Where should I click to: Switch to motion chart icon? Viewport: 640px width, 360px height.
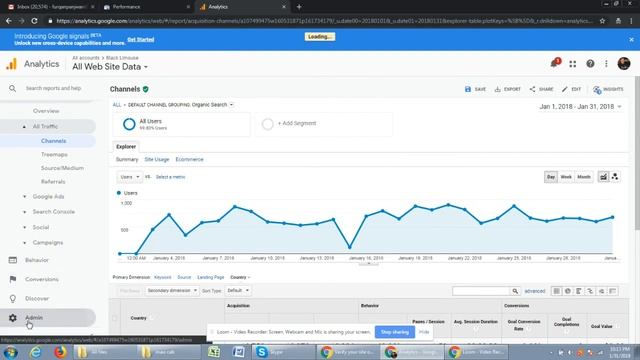[615, 177]
